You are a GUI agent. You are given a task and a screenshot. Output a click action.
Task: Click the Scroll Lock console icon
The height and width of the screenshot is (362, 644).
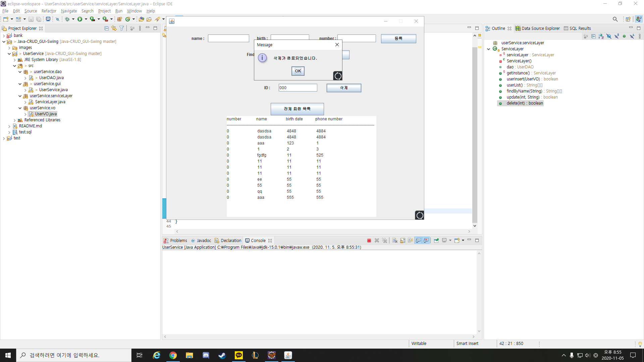click(x=402, y=241)
